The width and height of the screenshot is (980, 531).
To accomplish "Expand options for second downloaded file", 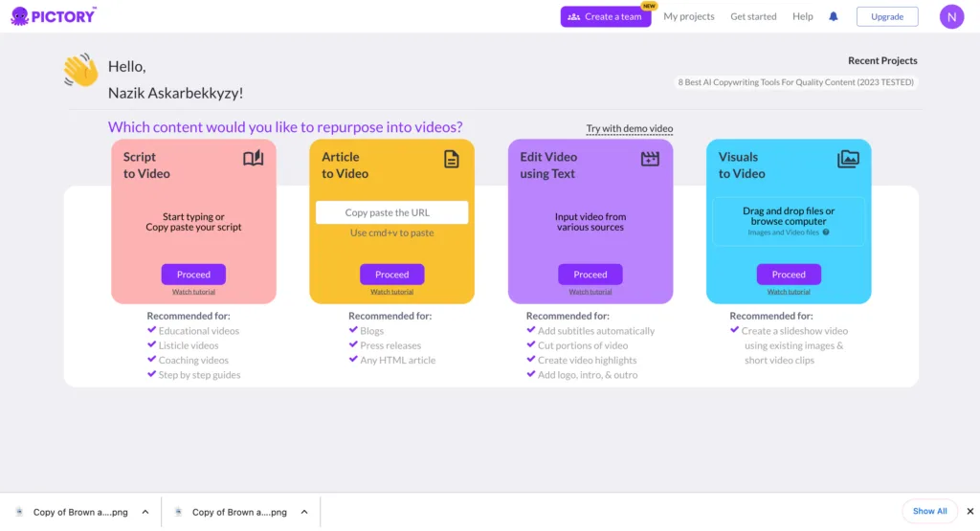I will (x=304, y=512).
